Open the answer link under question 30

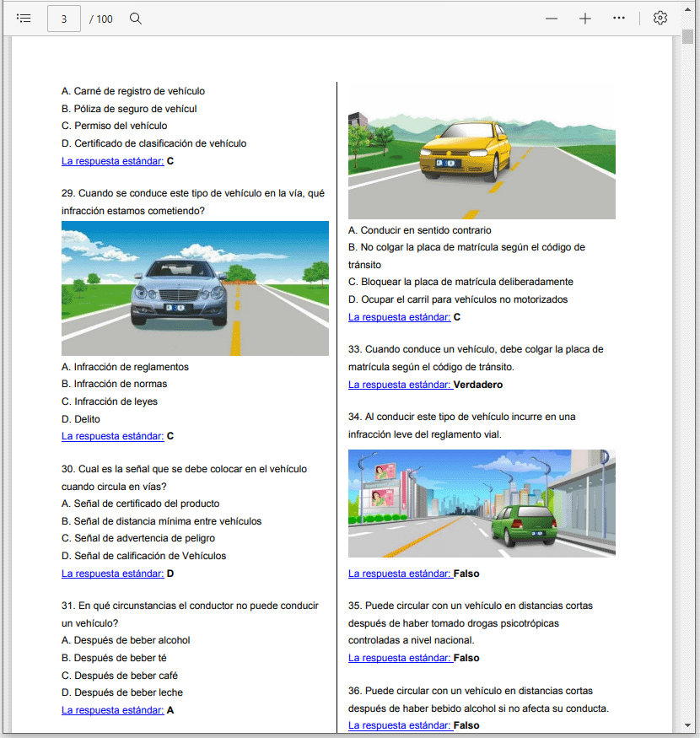coord(112,574)
